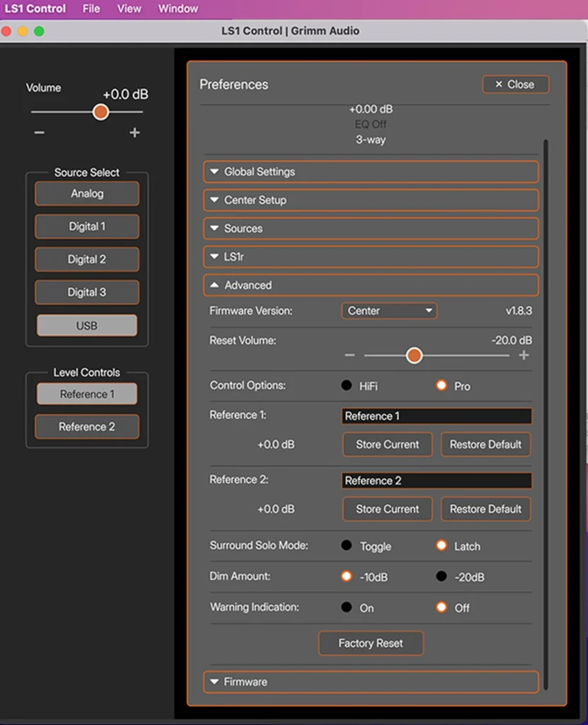
Task: Activate Reference 2 level control
Action: coord(87,426)
